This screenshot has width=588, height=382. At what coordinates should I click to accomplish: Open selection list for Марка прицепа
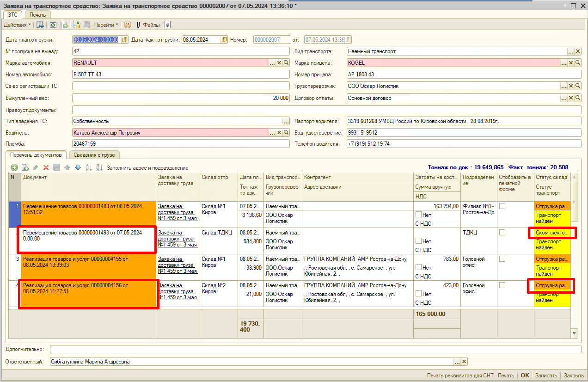[564, 62]
